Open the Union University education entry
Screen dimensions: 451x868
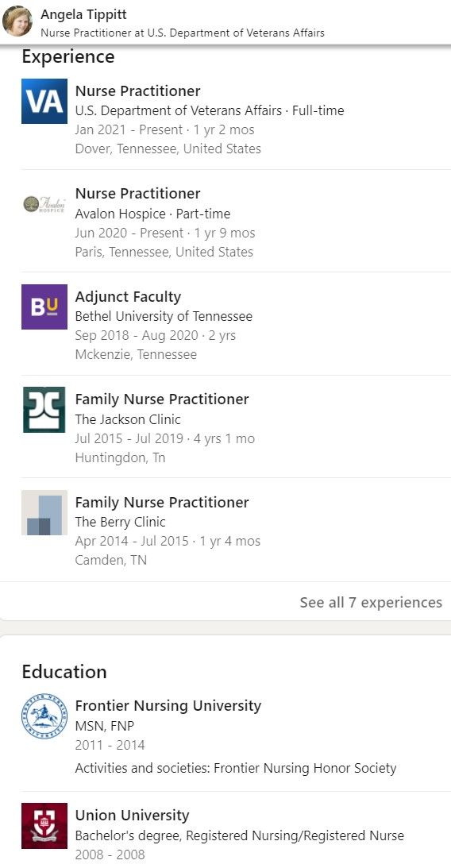coord(133,816)
